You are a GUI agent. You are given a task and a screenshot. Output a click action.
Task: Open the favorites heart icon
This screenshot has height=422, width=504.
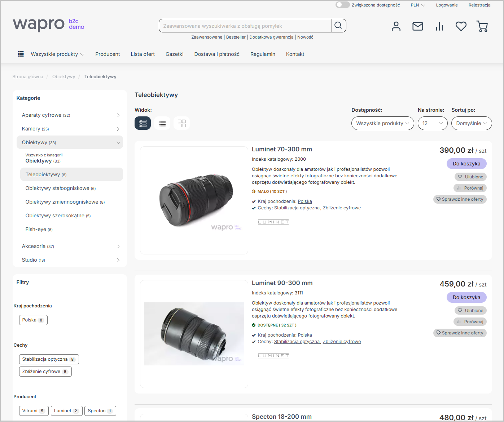point(461,26)
